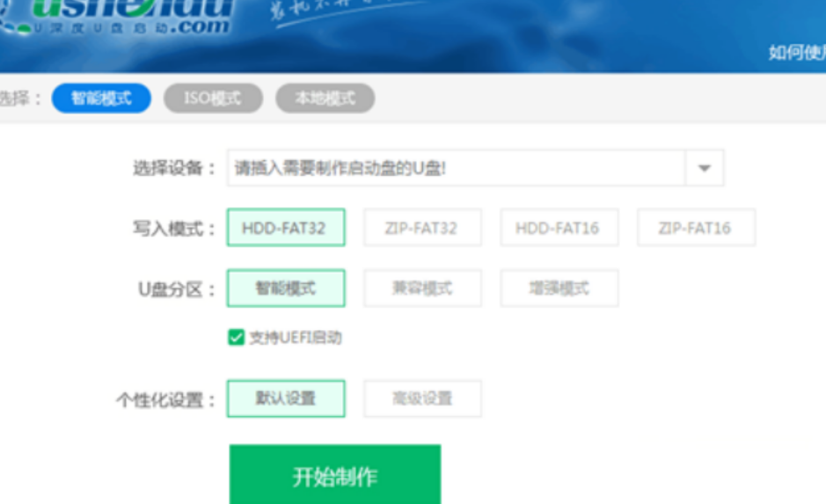Toggle the green UEFI support checkbox
This screenshot has height=504, width=826.
point(236,337)
